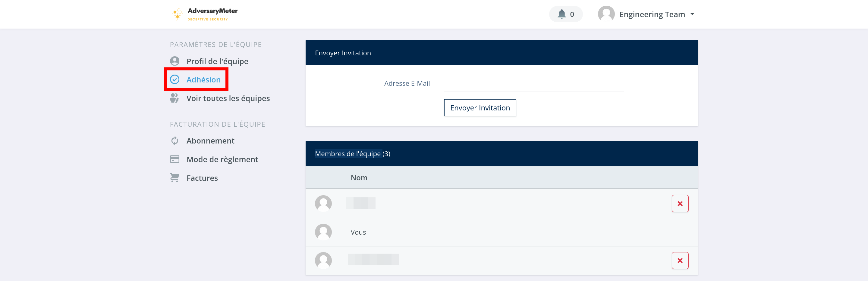Click the Engineering Team avatar icon
The height and width of the screenshot is (281, 868).
coord(606,14)
